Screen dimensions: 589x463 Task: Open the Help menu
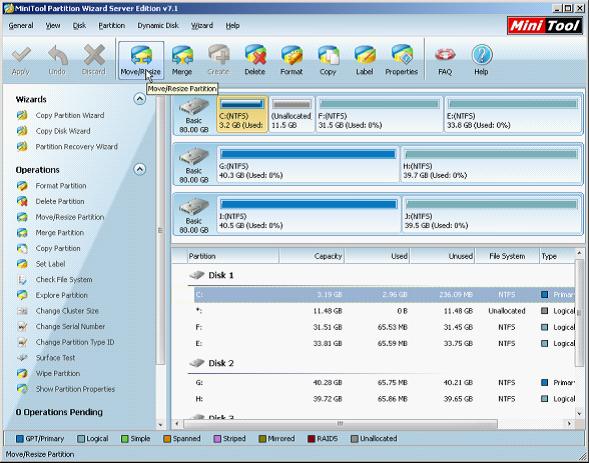[x=233, y=26]
